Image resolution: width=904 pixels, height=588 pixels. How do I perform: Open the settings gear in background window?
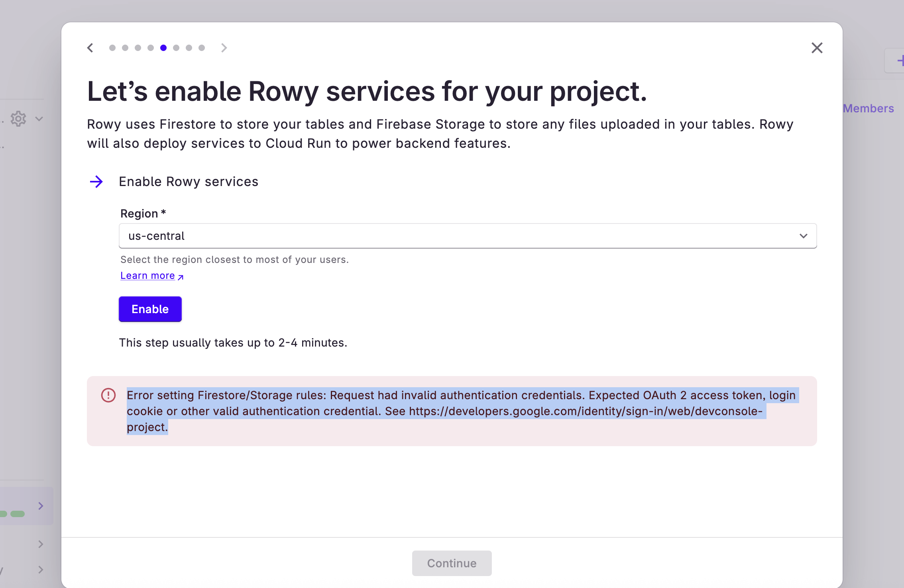point(18,119)
